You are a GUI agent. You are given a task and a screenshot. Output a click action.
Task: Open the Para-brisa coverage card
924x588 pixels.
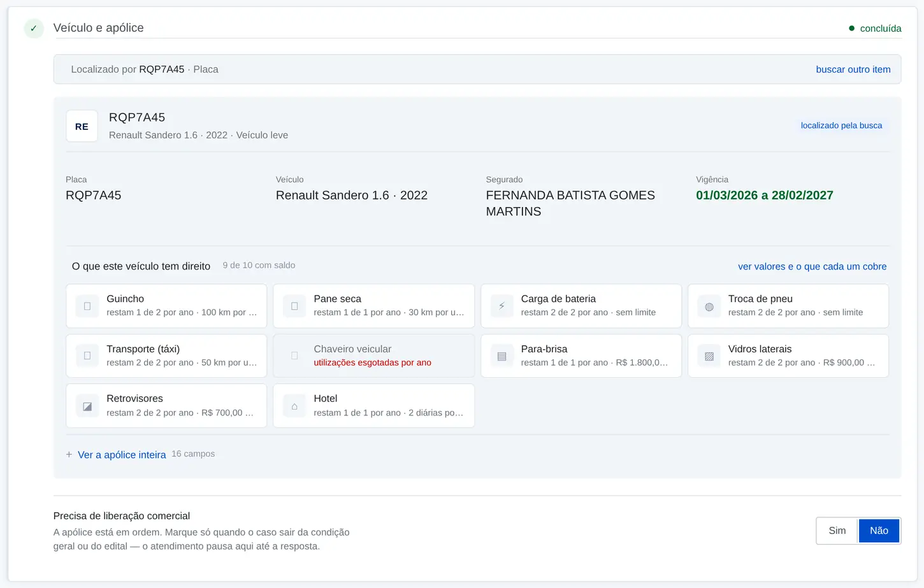tap(581, 356)
